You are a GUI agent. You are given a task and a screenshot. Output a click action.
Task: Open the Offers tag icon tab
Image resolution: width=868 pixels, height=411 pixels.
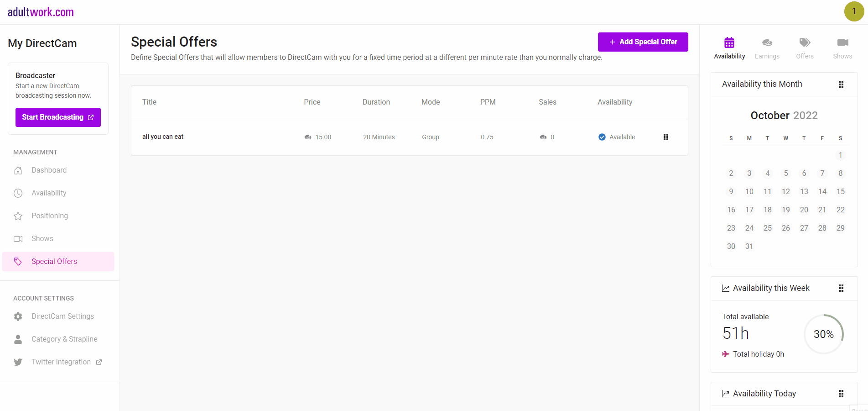click(x=805, y=43)
